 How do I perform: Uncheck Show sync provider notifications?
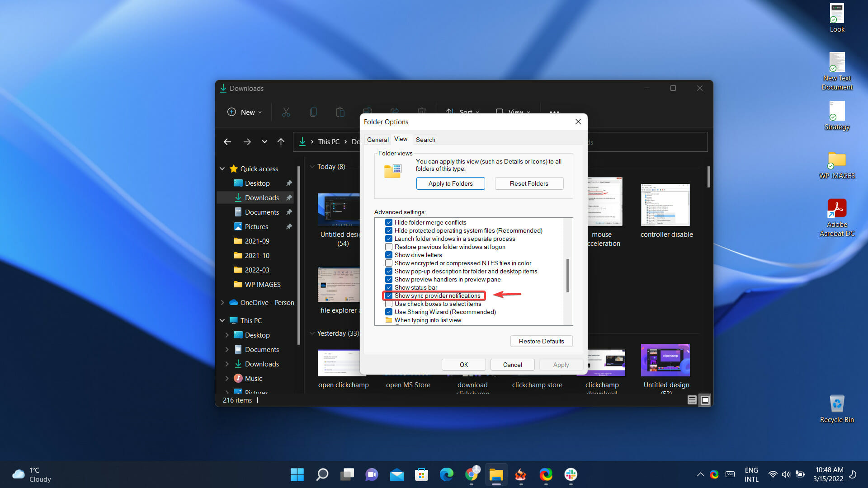click(x=389, y=296)
